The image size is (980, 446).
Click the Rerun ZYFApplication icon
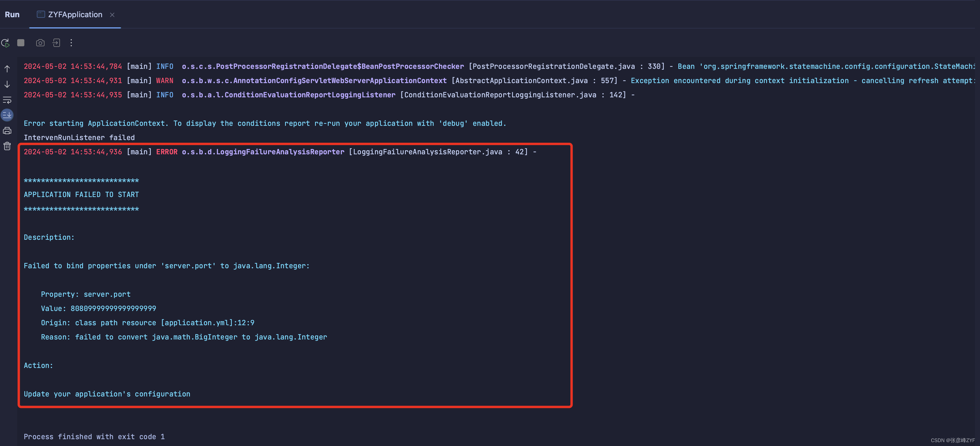5,43
